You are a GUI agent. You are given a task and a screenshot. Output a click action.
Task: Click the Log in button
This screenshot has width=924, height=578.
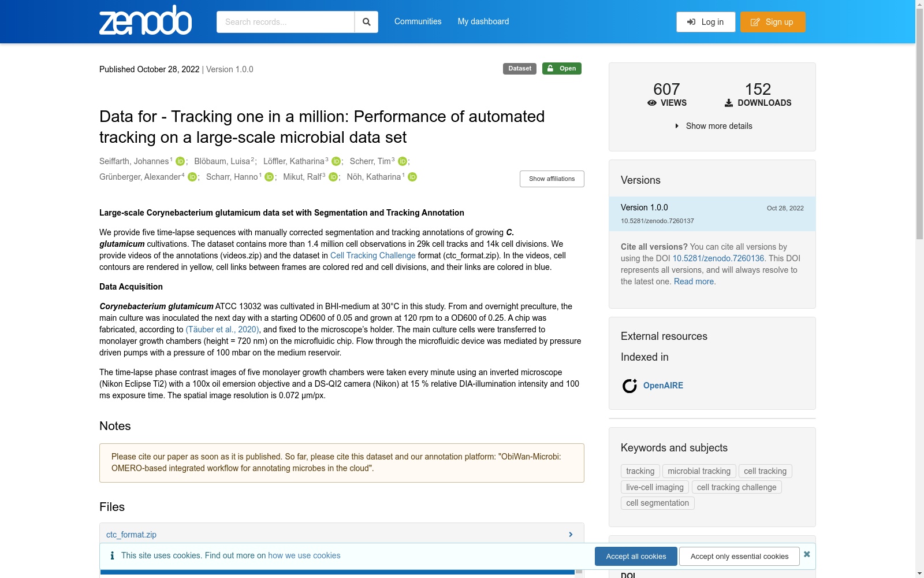click(706, 22)
